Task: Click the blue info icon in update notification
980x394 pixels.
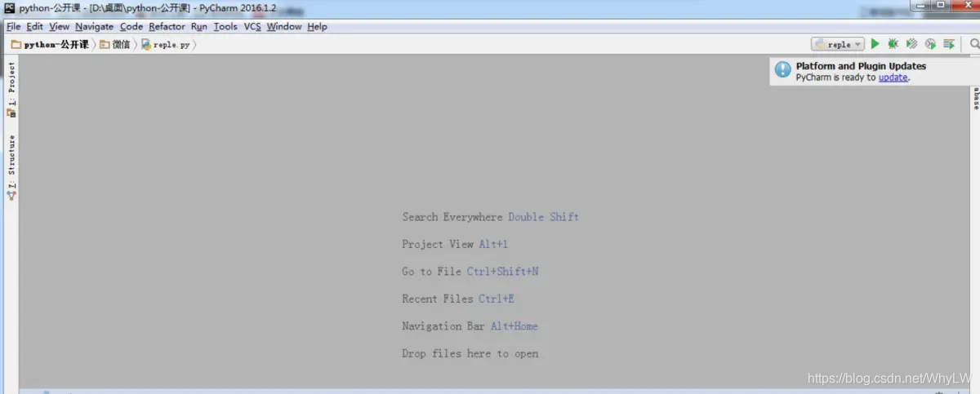Action: (x=783, y=70)
